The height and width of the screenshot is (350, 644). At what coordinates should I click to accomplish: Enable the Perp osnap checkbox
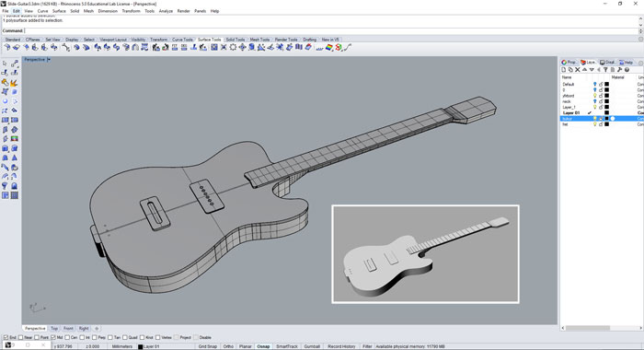point(95,338)
